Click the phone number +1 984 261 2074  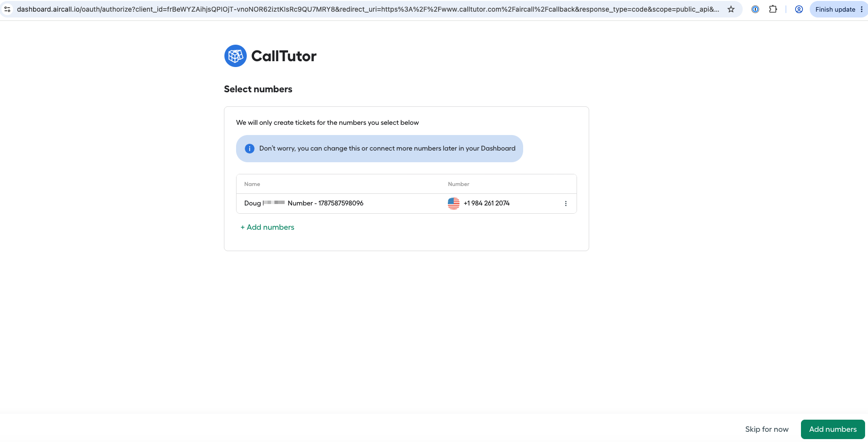[x=487, y=204]
